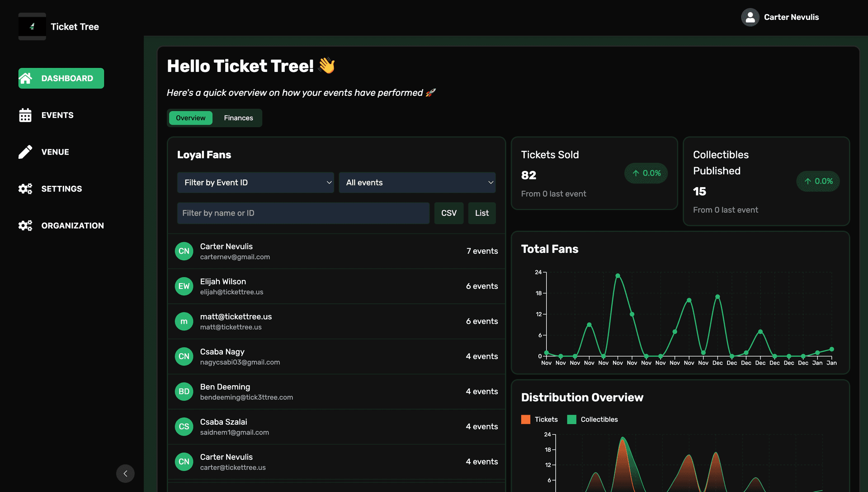The image size is (868, 492).
Task: Click the Ticket Tree logo
Action: pyautogui.click(x=32, y=26)
